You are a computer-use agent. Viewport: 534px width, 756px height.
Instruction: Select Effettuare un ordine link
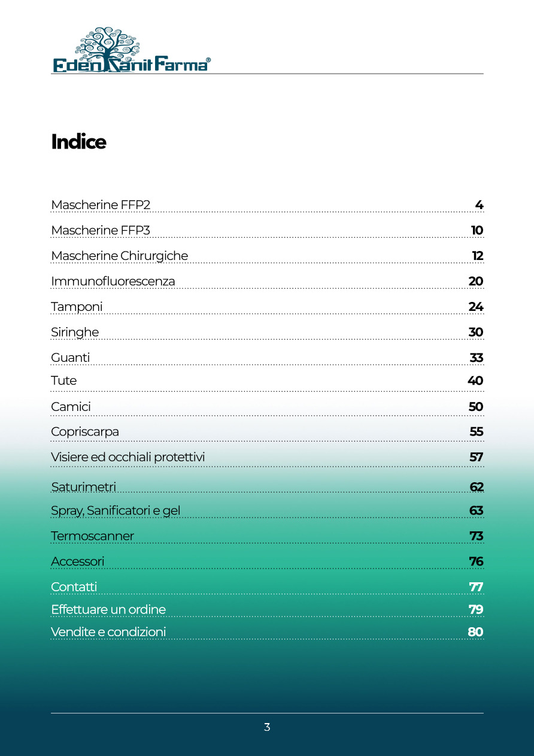[108, 610]
